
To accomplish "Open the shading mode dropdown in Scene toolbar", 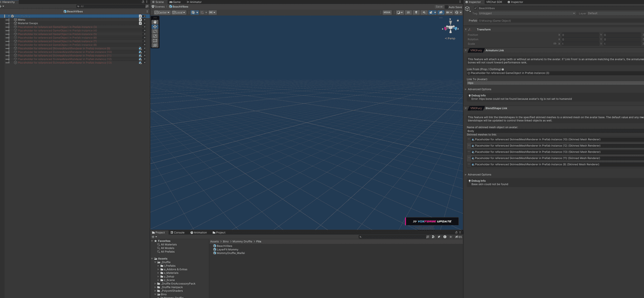I will [399, 12].
